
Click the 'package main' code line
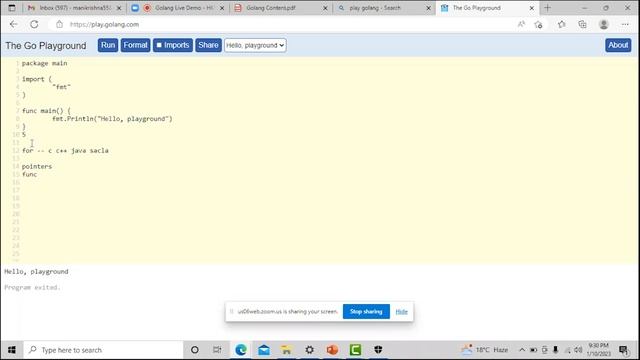point(44,63)
